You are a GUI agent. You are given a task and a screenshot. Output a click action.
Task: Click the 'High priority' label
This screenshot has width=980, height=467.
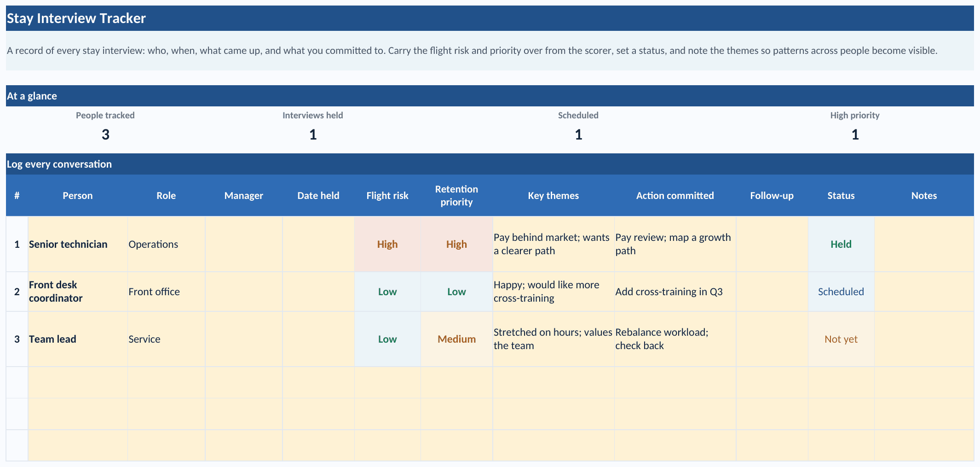tap(855, 115)
